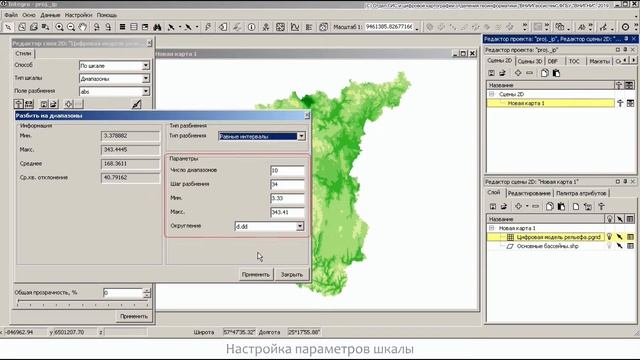This screenshot has height=360, width=640.
Task: Switch to the TOC tab
Action: 574,61
